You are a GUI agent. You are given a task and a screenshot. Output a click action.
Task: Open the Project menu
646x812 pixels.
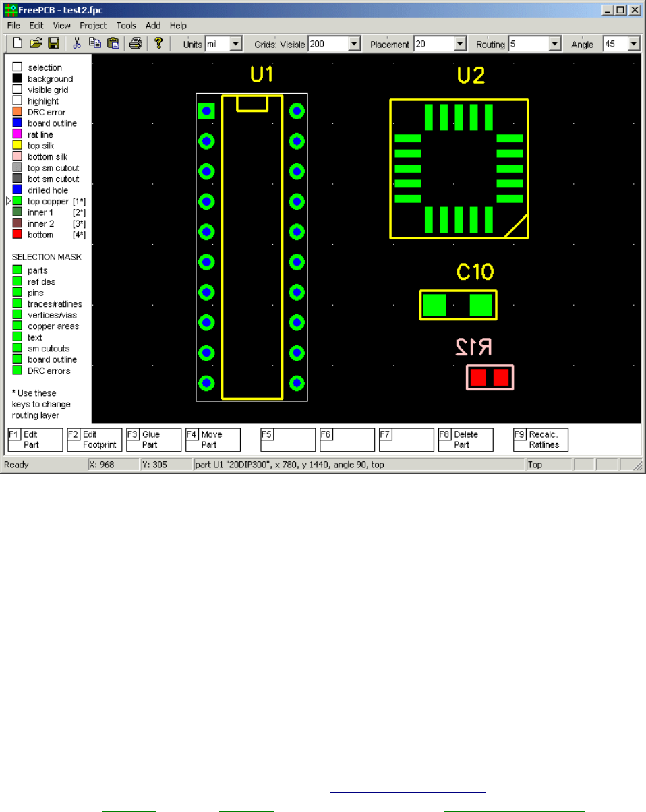[93, 26]
